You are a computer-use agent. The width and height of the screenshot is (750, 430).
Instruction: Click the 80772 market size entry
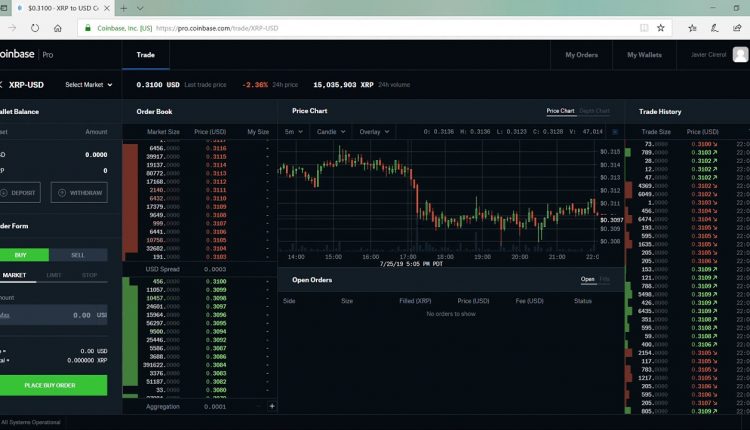pyautogui.click(x=163, y=173)
